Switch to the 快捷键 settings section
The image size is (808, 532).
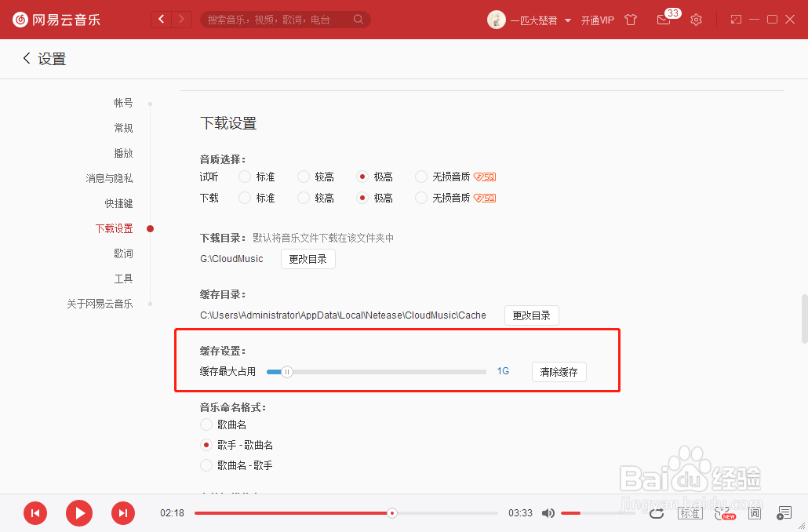[x=118, y=202]
